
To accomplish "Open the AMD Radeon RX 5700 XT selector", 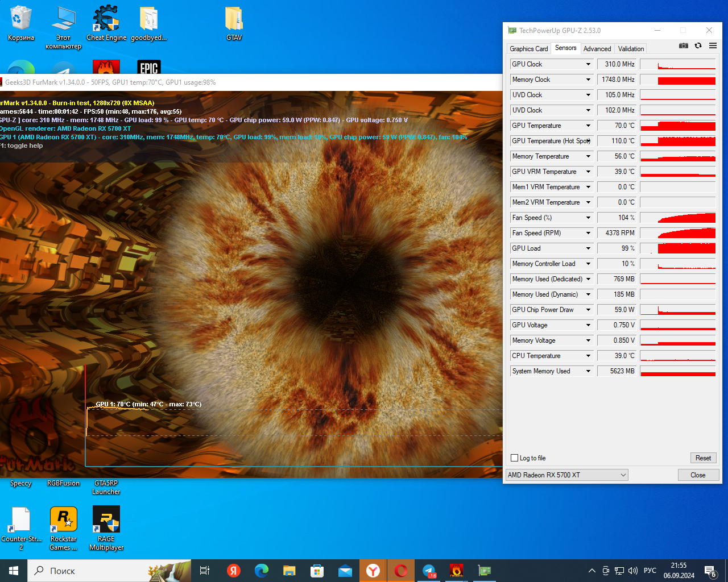I will click(x=567, y=475).
